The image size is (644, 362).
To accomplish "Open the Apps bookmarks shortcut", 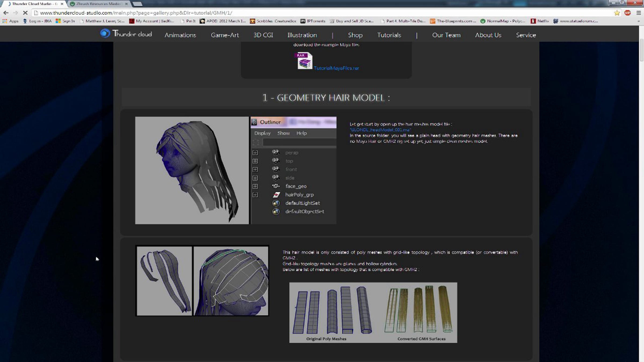I will 10,21.
